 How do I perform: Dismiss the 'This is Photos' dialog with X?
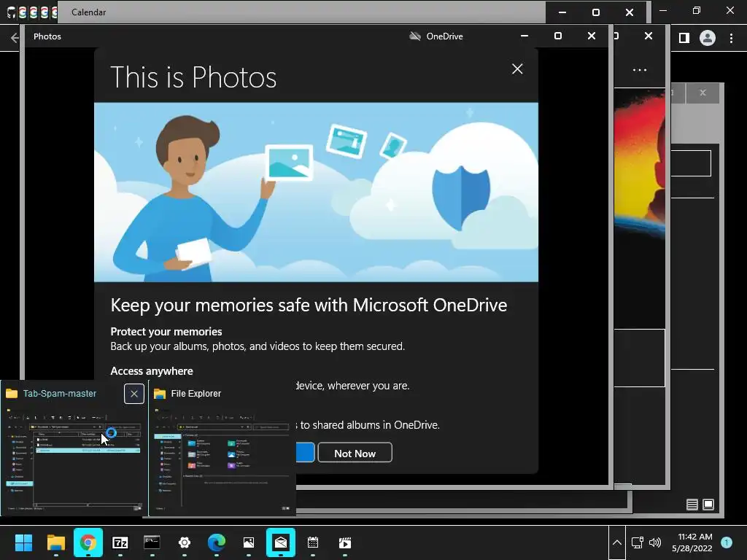[x=517, y=69]
